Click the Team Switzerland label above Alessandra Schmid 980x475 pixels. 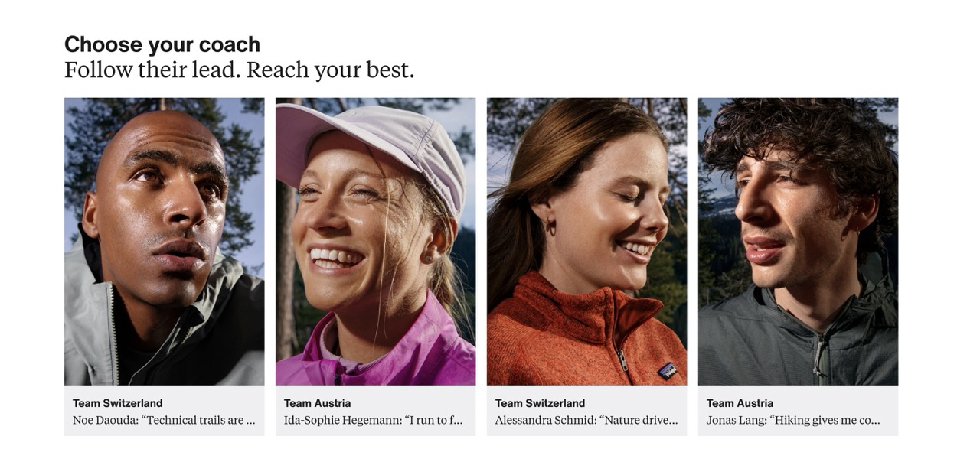click(541, 403)
